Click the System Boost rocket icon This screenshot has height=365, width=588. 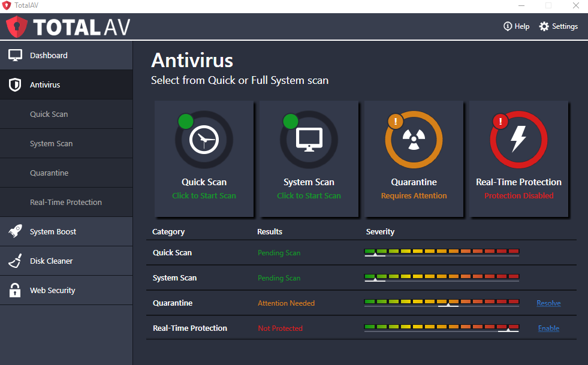pos(15,231)
